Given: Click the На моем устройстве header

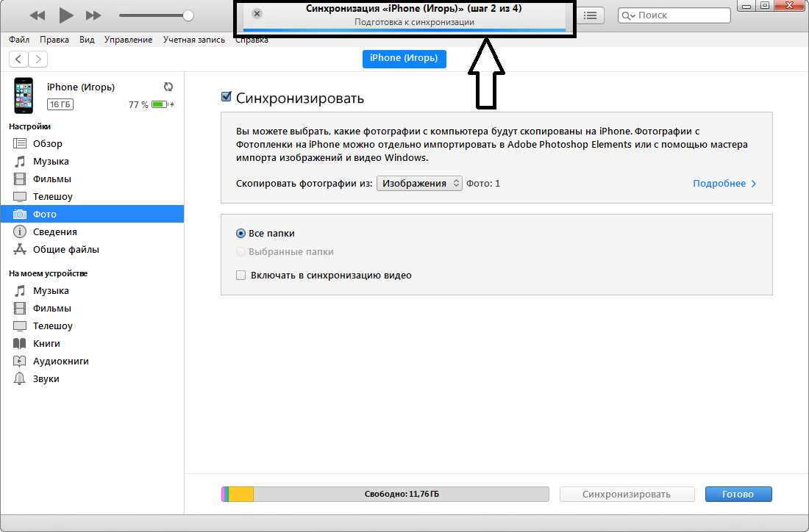Looking at the screenshot, I should [48, 273].
